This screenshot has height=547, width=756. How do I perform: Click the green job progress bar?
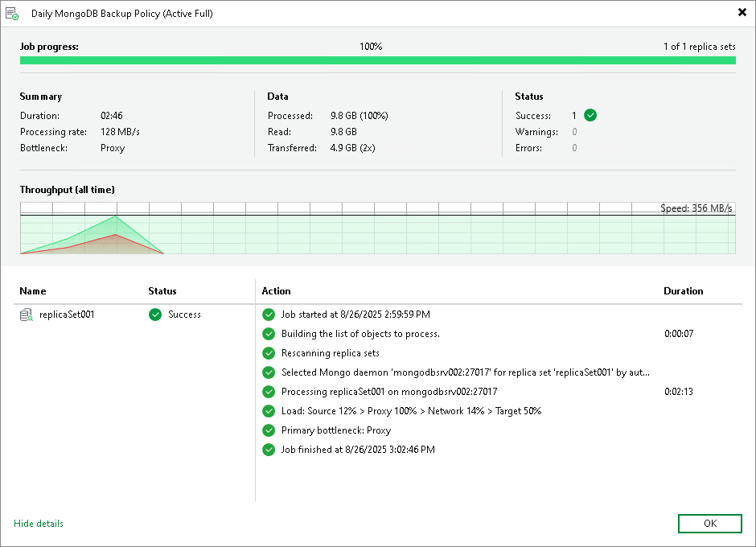pos(378,60)
